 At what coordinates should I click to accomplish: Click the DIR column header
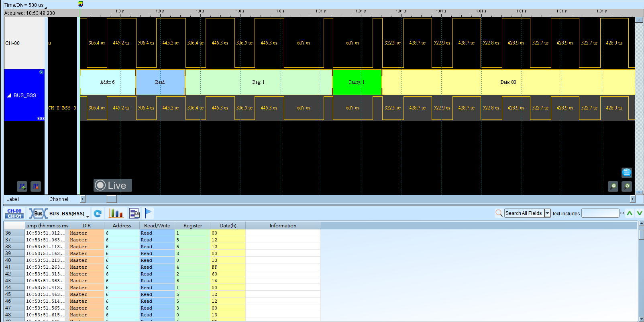pyautogui.click(x=87, y=226)
